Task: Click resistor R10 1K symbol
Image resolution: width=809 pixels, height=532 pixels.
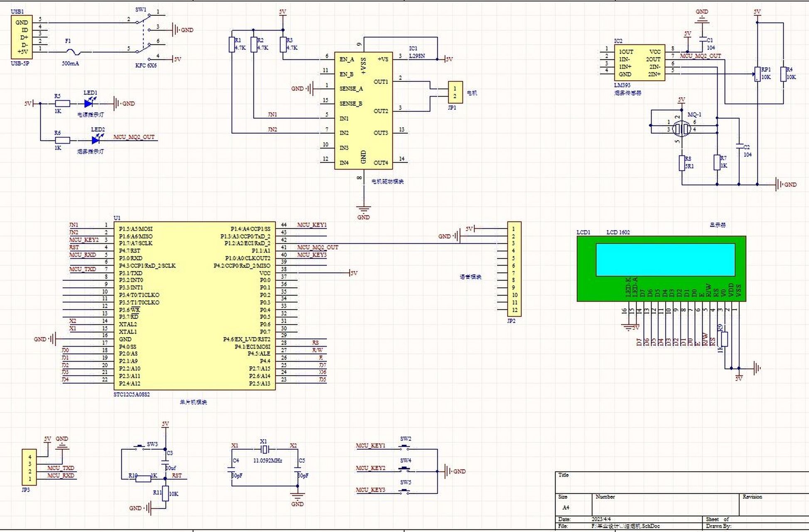Action: click(143, 479)
